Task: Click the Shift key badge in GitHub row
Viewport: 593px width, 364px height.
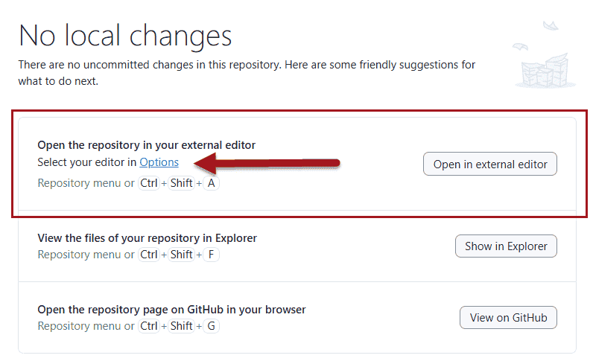Action: coord(181,326)
